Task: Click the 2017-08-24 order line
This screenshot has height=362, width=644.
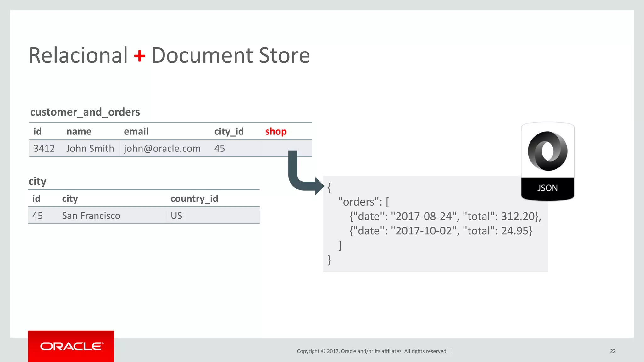Action: coord(445,216)
